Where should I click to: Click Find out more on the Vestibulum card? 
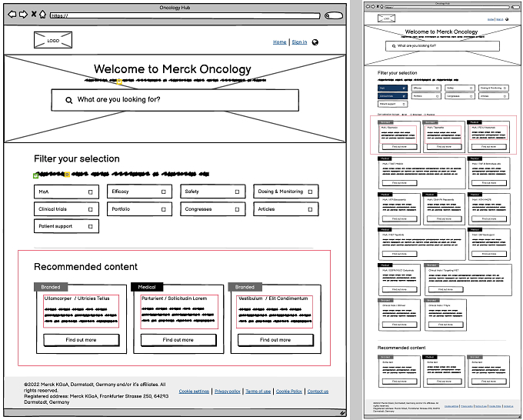[275, 340]
